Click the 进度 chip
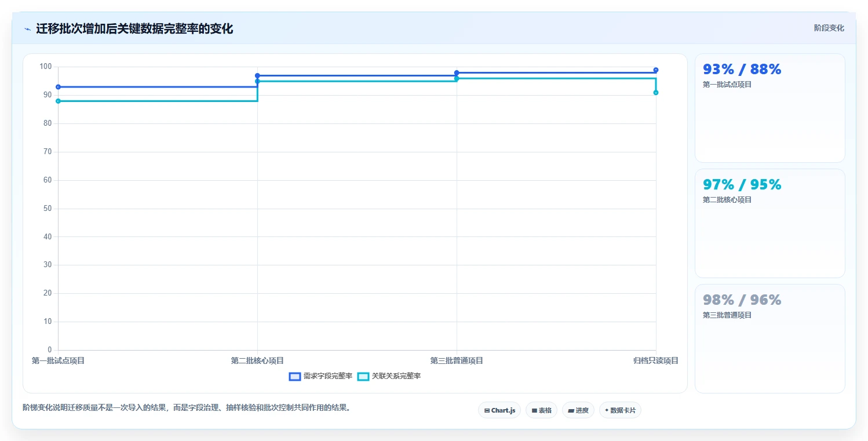The image size is (868, 441). [x=578, y=410]
